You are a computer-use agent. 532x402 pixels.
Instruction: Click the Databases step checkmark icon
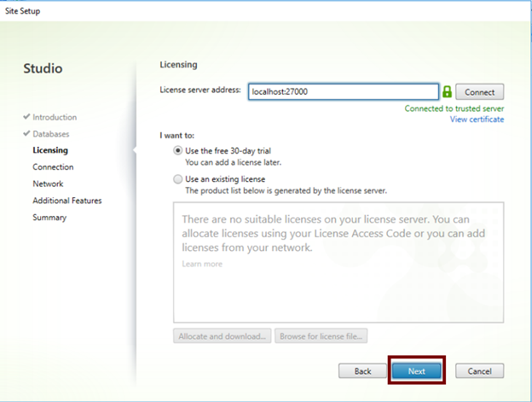[26, 133]
